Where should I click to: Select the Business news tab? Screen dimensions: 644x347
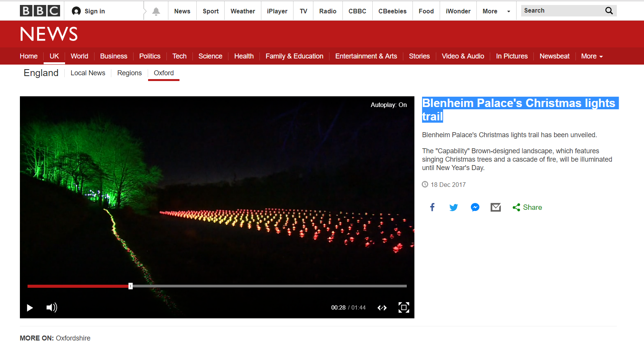click(x=114, y=56)
